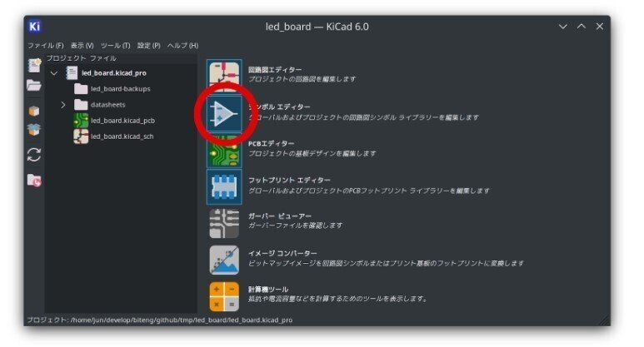Image resolution: width=644 pixels, height=347 pixels.
Task: Click led_board.kicad_pcb green file icon
Action: click(81, 121)
